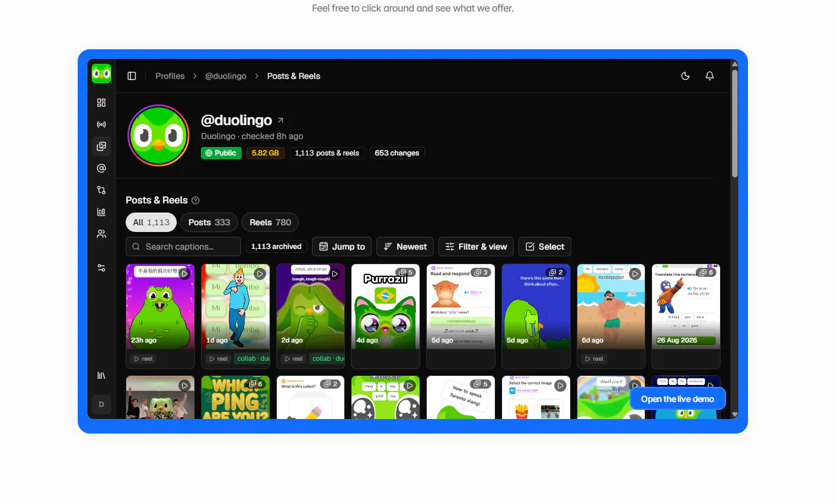Open the Select the correct image post
Image resolution: width=836 pixels, height=504 pixels.
click(536, 398)
